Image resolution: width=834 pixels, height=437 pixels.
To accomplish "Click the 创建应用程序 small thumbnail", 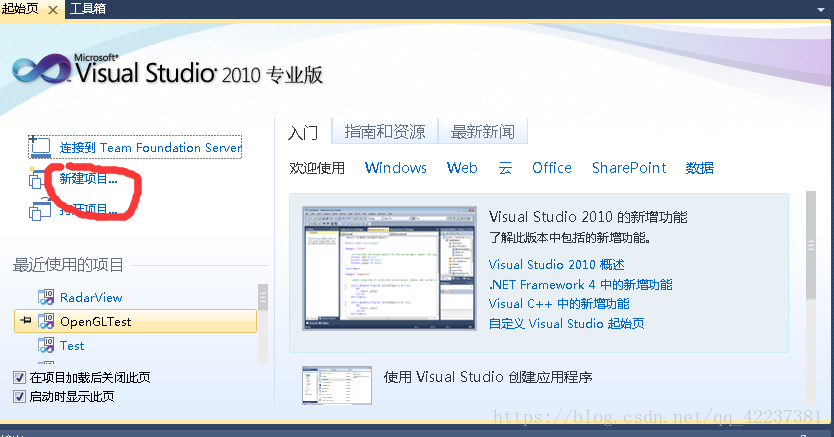I will [337, 385].
